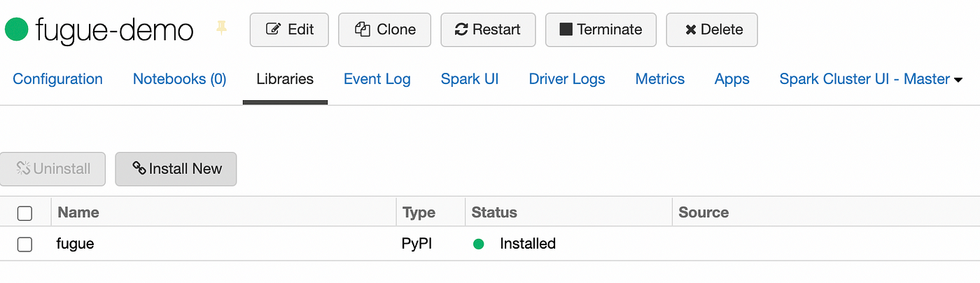Open the Event Log tab
The image size is (980, 283).
(377, 79)
